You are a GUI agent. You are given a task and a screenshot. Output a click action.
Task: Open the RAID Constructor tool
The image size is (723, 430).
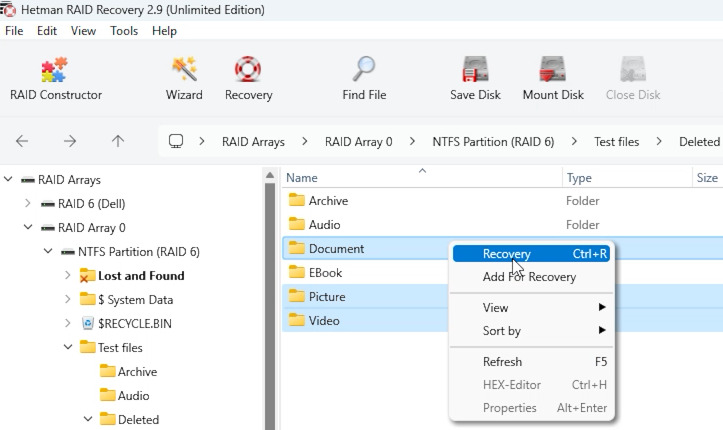point(55,79)
